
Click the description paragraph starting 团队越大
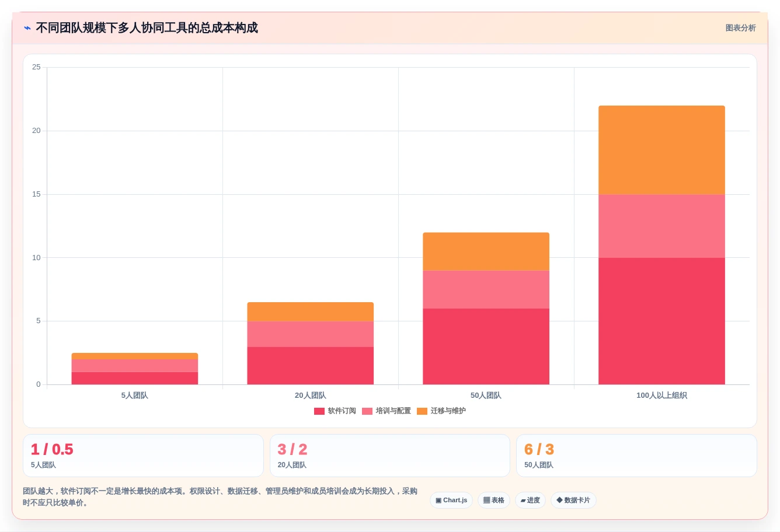pos(220,497)
